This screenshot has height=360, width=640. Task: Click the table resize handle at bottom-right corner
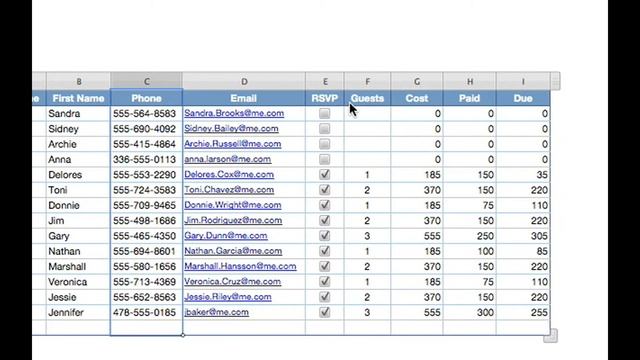click(x=551, y=336)
